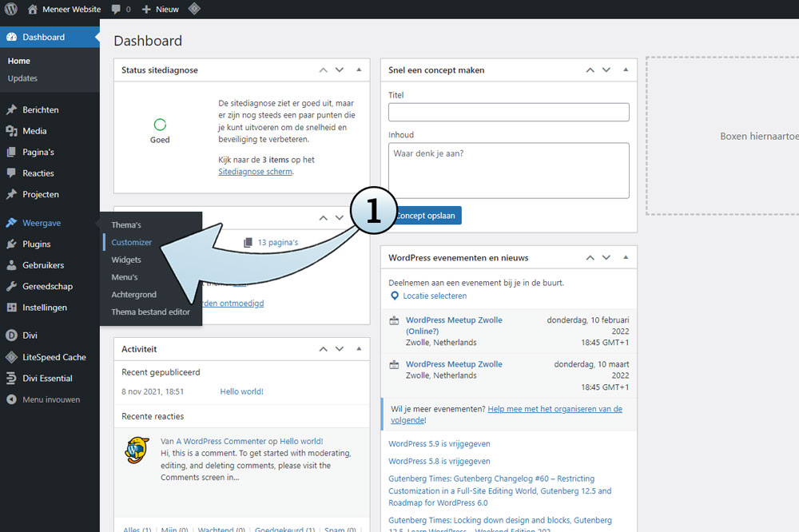This screenshot has height=532, width=799.
Task: Open comments bubble icon in admin bar
Action: (x=117, y=10)
